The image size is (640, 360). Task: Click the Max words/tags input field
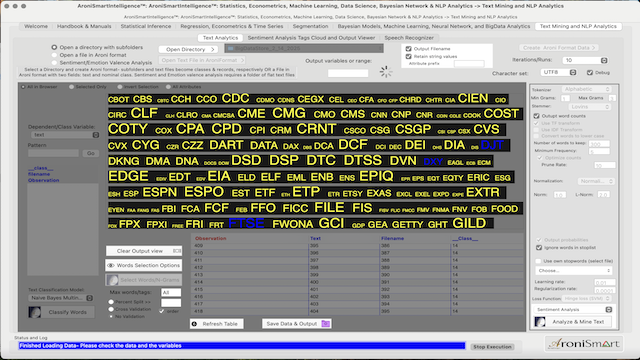point(171,293)
